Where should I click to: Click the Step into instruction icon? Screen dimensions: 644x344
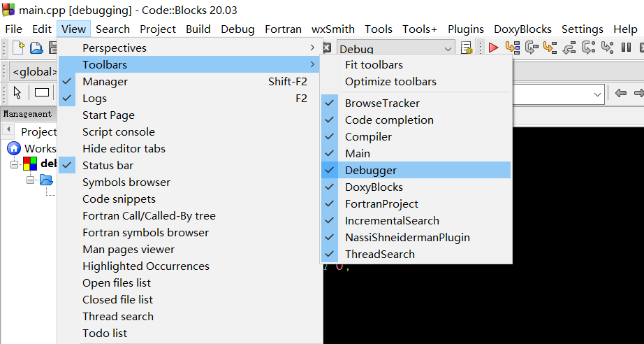(607, 48)
